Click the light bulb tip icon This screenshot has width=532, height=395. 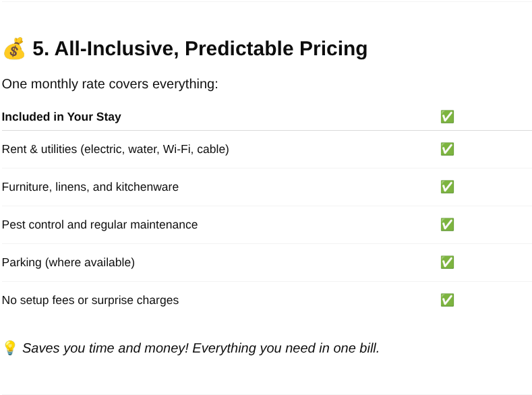(10, 348)
